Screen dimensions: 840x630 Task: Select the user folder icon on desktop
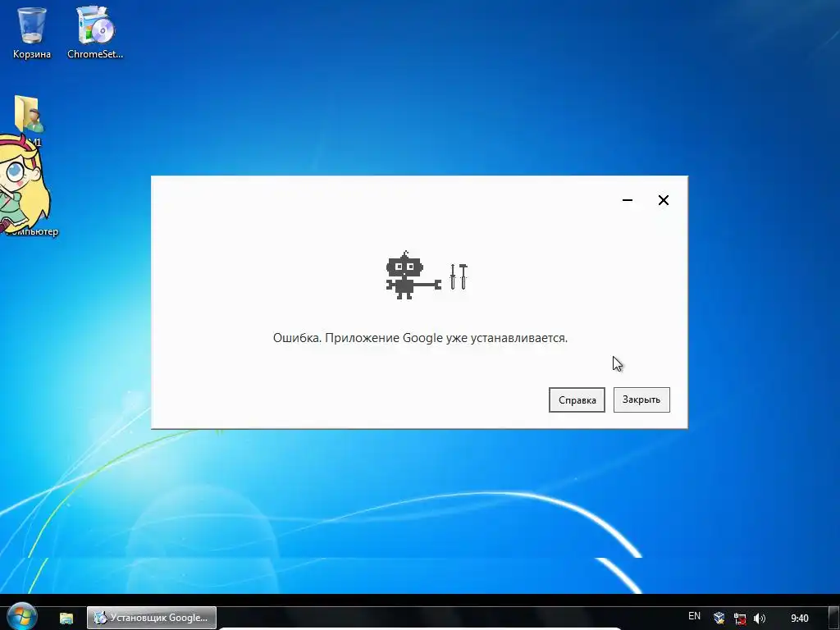pos(29,113)
